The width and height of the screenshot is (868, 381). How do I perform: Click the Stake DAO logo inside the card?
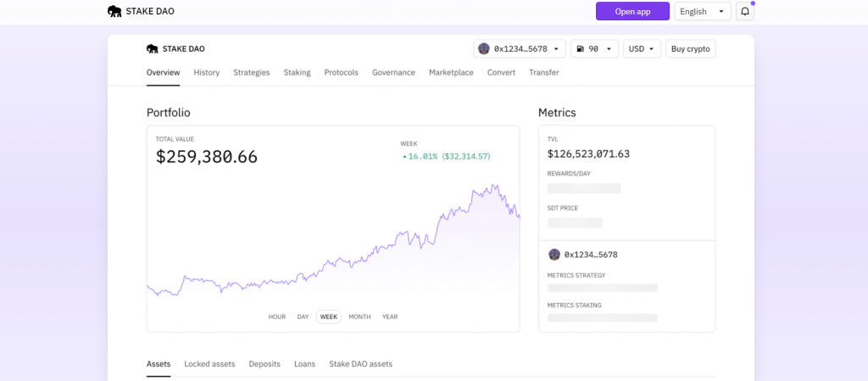[153, 48]
